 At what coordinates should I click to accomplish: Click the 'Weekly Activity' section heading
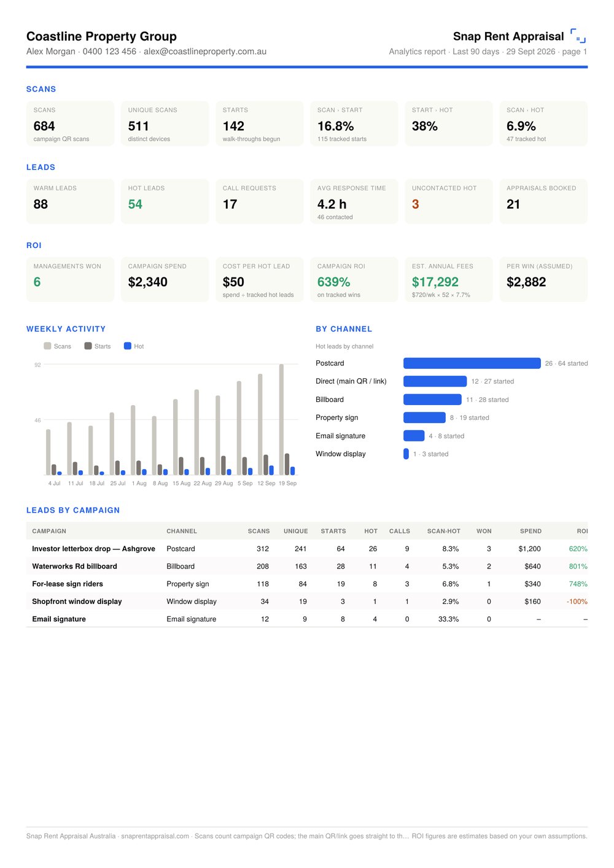point(66,329)
